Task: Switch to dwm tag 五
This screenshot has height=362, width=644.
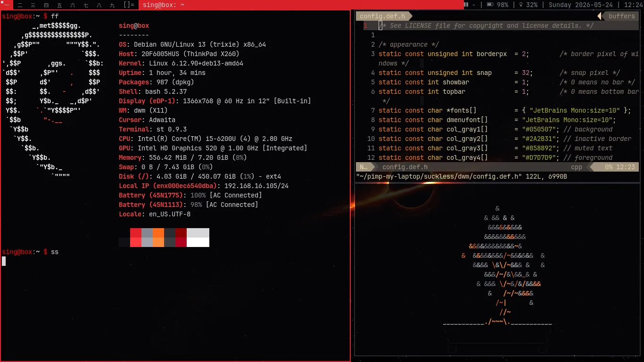Action: click(59, 5)
